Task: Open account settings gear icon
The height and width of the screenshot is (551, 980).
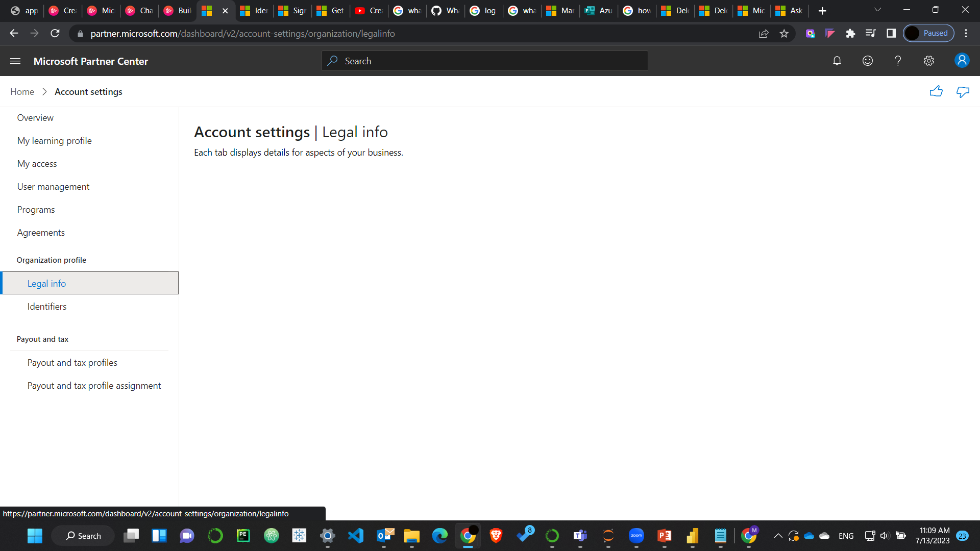Action: tap(929, 61)
